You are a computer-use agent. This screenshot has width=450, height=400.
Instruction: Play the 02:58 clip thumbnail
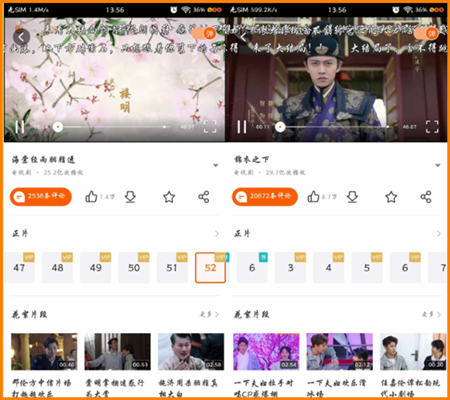tap(191, 352)
